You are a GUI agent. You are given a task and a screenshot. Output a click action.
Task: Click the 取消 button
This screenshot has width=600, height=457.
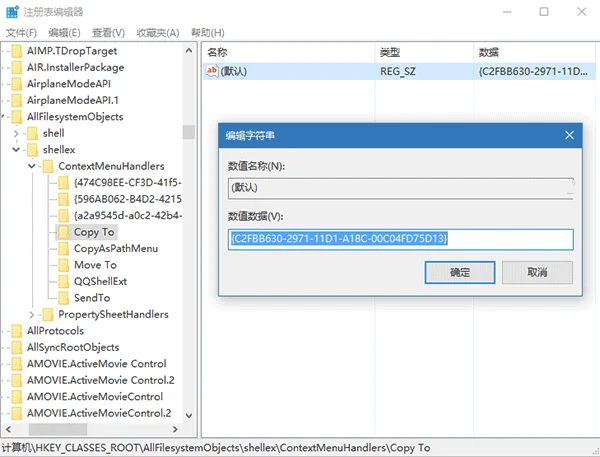tap(537, 273)
